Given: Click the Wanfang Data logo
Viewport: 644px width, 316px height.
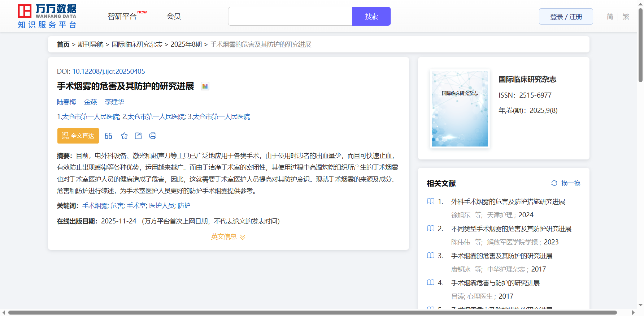Looking at the screenshot, I should coord(47,16).
